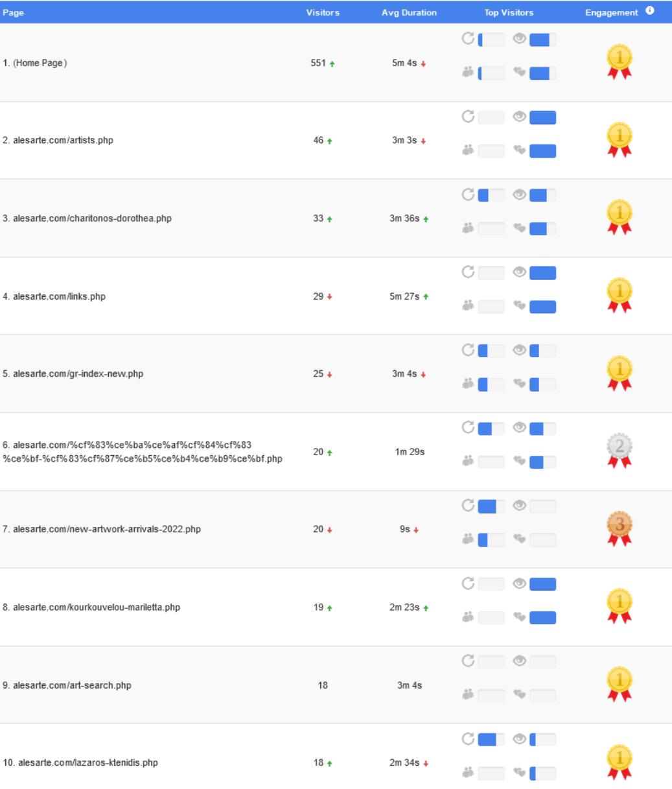Click the Top Visitors column header
The height and width of the screenshot is (789, 672).
[509, 12]
